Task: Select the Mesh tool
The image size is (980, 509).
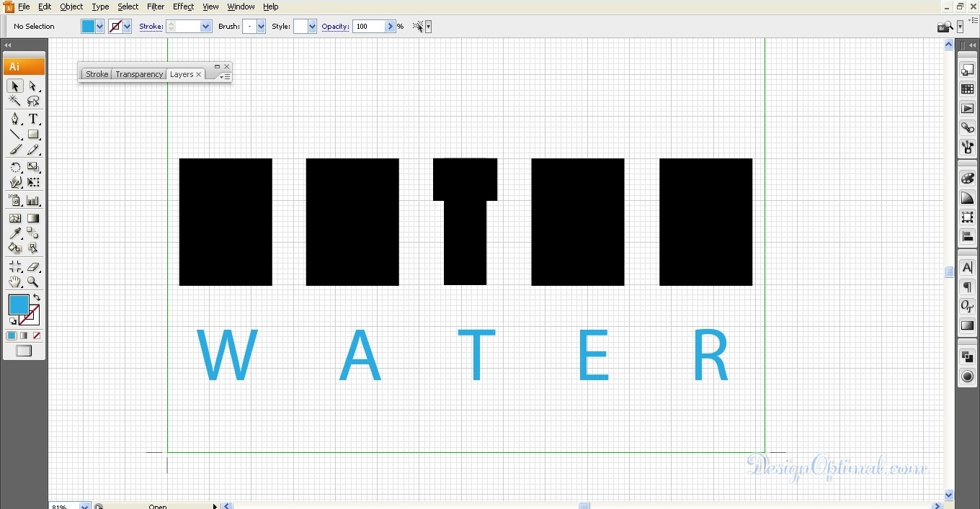Action: (x=15, y=218)
